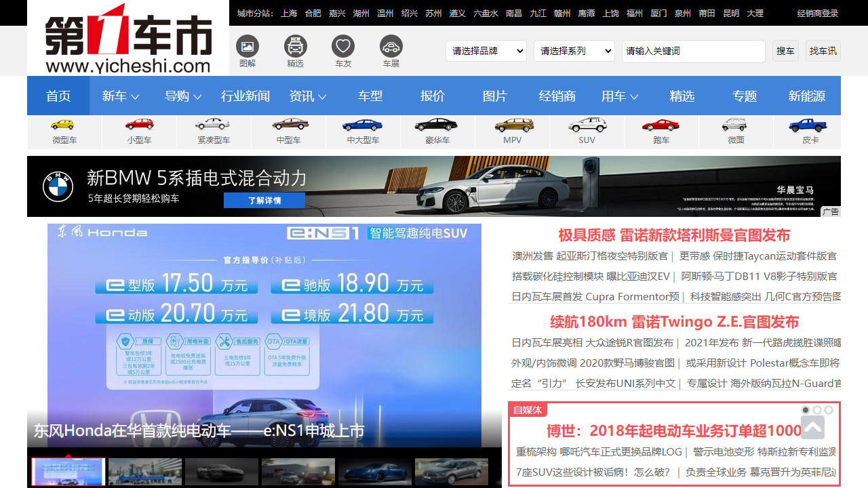Screen dimensions: 868x488
Task: Select the sixth slideshow thumbnail
Action: tap(452, 472)
